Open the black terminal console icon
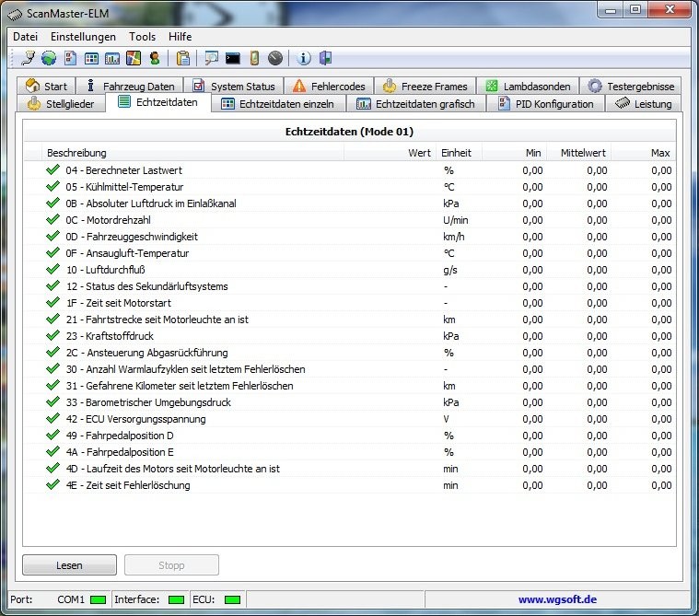The image size is (699, 616). point(233,58)
